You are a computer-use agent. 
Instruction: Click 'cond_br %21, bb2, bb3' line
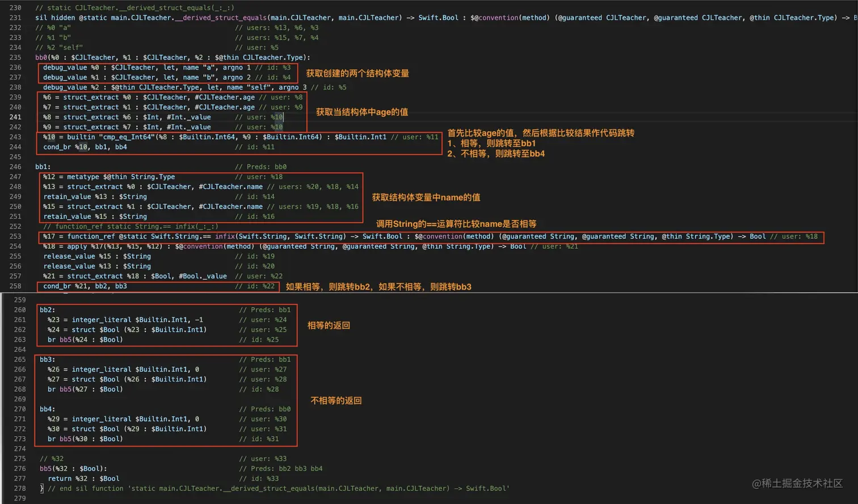click(x=159, y=286)
